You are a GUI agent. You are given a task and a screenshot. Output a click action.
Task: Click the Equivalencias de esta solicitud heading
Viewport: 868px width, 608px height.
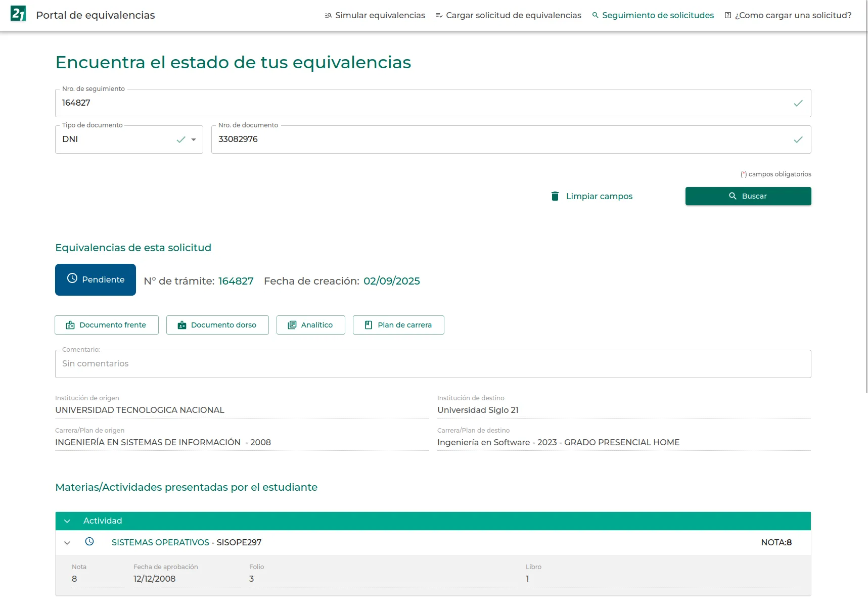133,248
